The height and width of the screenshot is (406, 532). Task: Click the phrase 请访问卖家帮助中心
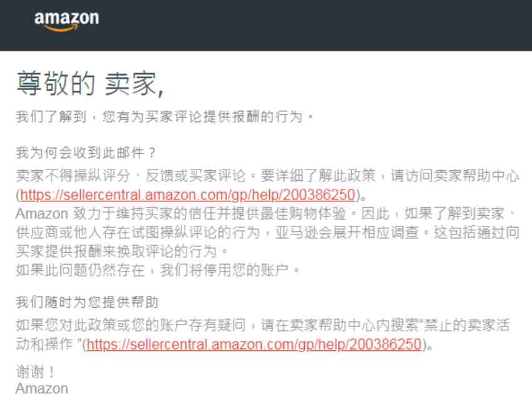point(455,176)
